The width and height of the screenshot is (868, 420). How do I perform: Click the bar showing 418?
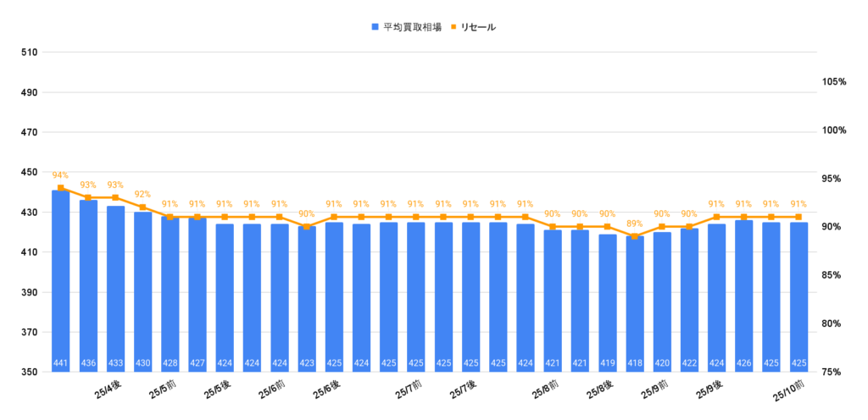634,303
